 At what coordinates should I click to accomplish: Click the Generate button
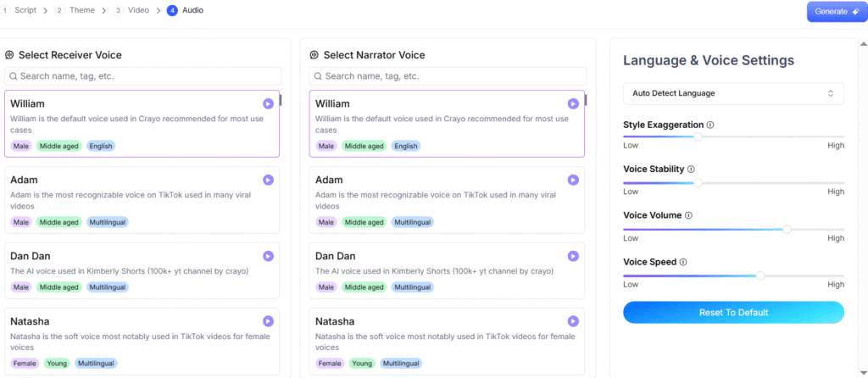coord(837,12)
